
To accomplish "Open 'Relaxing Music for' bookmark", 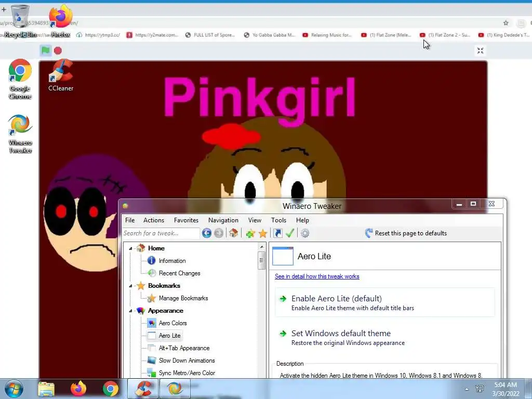I will click(327, 35).
